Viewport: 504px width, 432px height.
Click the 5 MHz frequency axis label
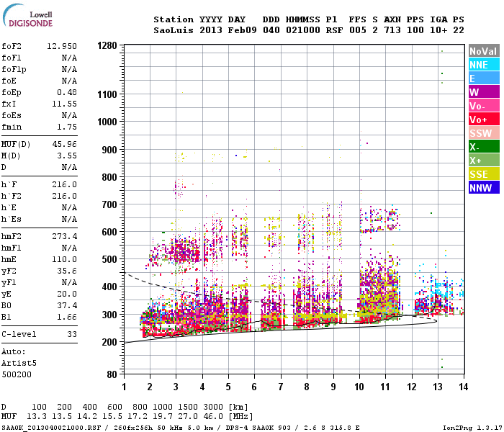pos(228,387)
